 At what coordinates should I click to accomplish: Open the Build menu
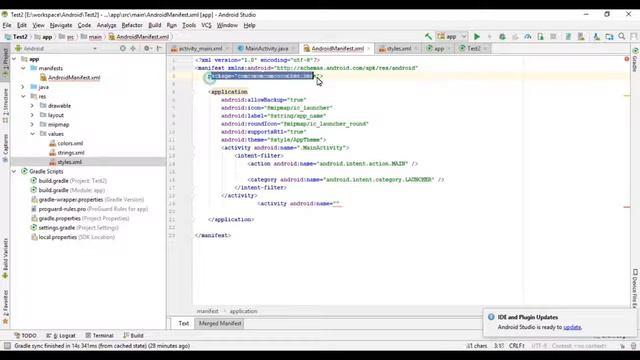(x=154, y=25)
